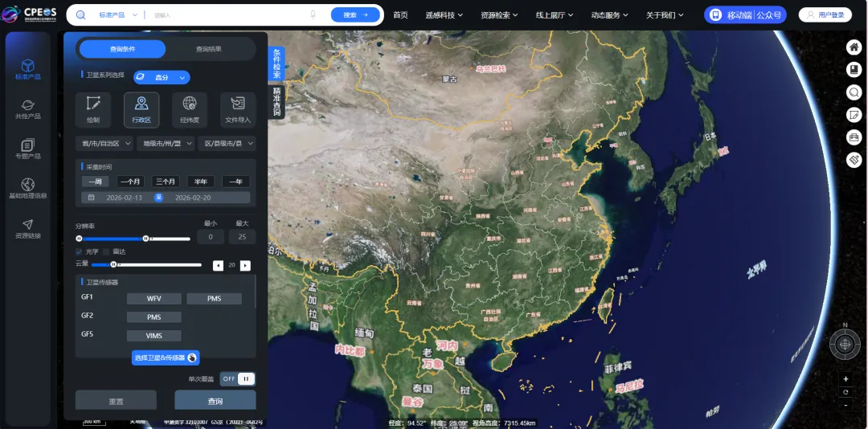Screen dimensions: 868x429
Task: Click the toolbox icon on map toolbar
Action: (854, 137)
